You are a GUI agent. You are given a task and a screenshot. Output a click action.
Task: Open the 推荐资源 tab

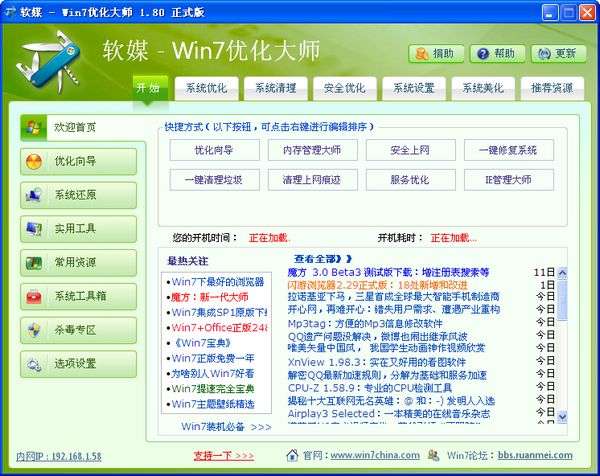[552, 88]
